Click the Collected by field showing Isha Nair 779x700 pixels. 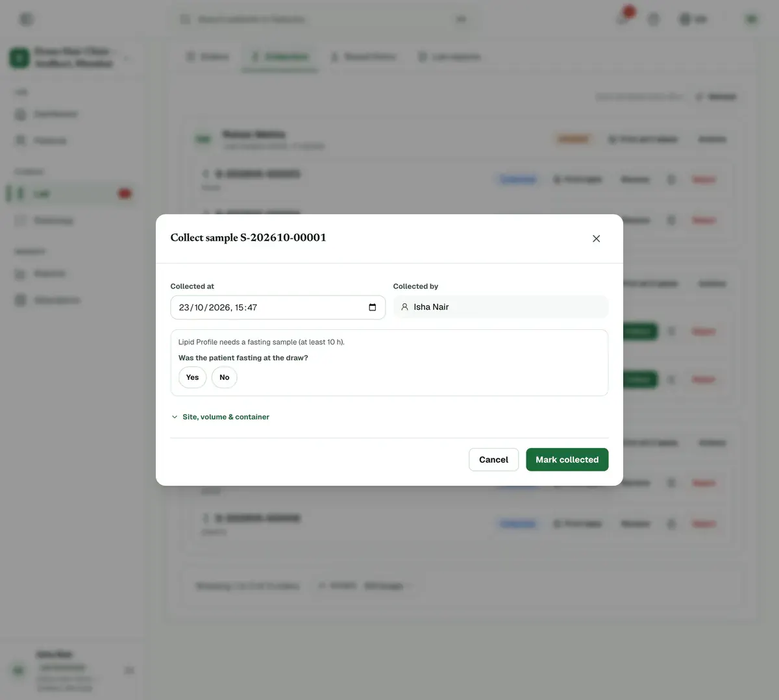[501, 307]
